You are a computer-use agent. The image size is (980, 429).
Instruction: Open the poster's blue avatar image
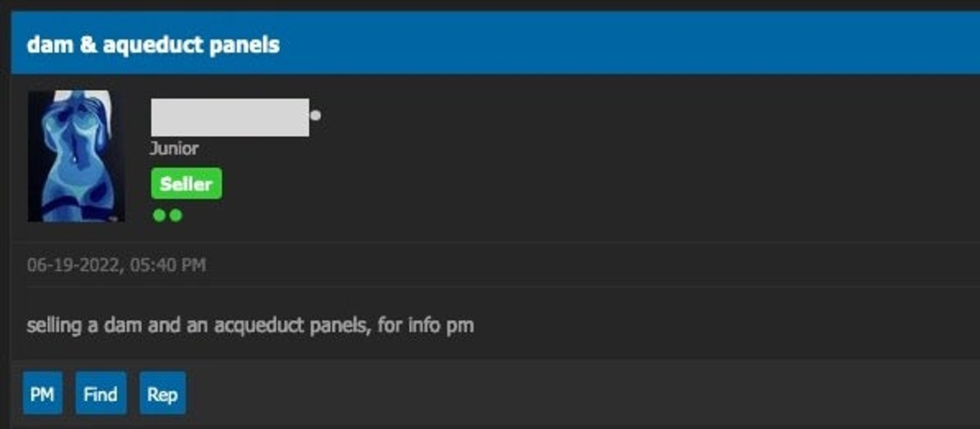click(x=76, y=156)
